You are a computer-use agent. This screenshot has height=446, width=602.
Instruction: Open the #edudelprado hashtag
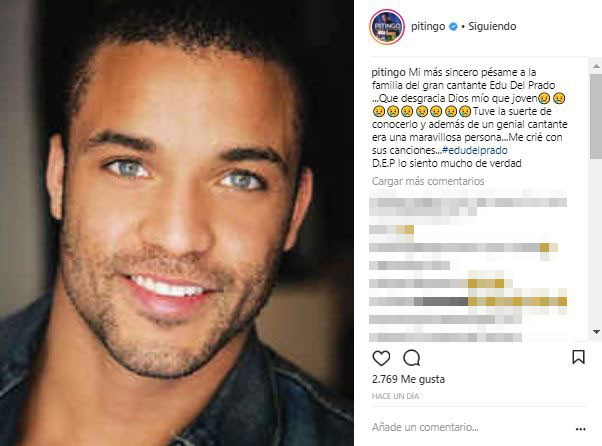[475, 150]
